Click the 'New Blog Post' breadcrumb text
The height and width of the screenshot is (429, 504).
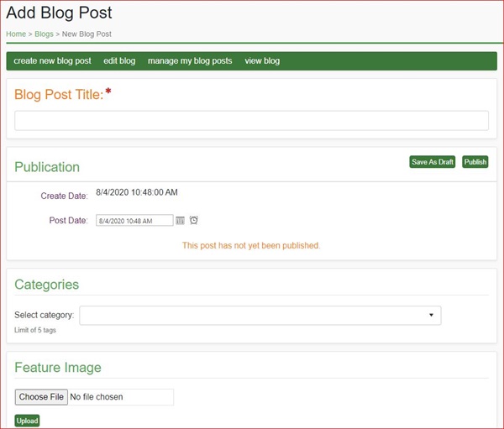click(x=87, y=34)
